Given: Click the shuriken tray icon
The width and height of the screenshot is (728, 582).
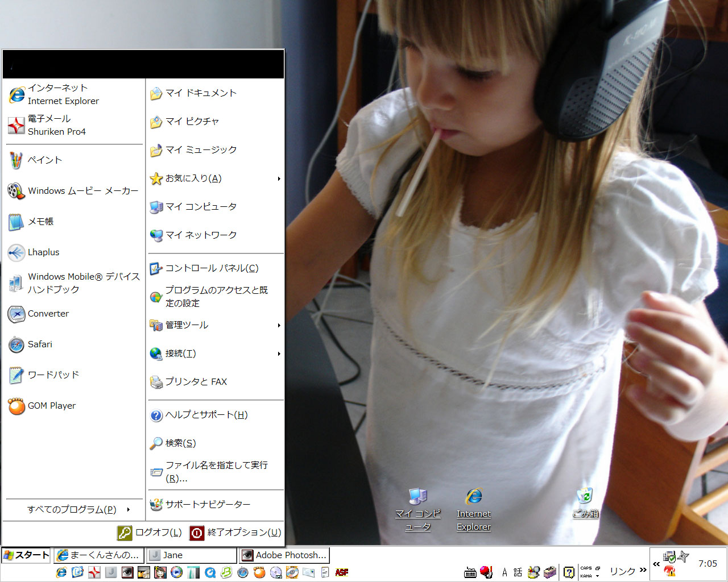Looking at the screenshot, I should (x=684, y=556).
